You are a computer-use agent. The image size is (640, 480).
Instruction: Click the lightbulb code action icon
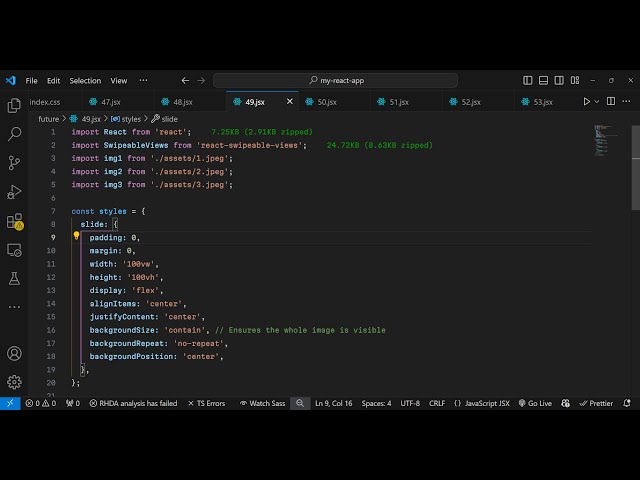click(76, 237)
